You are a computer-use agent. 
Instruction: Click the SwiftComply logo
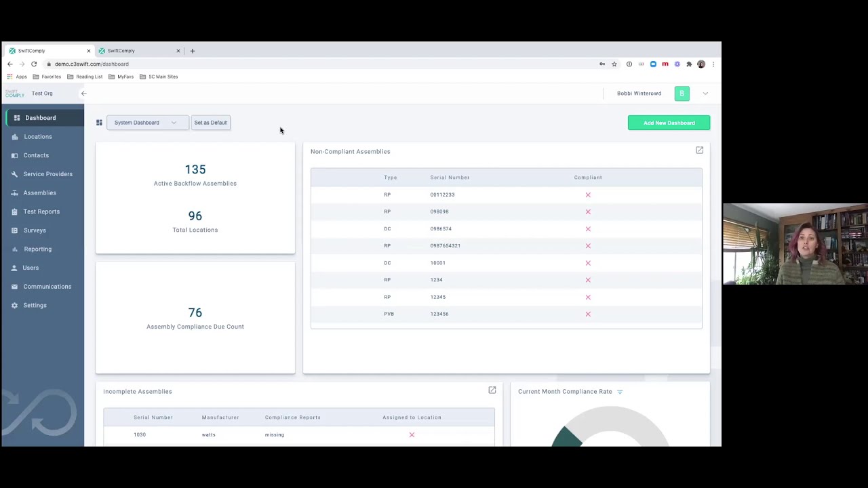14,94
